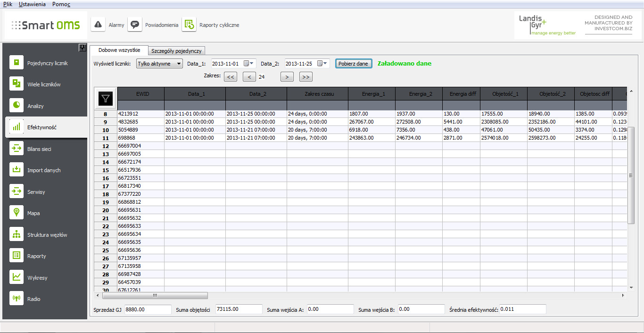The width and height of the screenshot is (644, 333).
Task: Open the Raporty cykliczne icon
Action: (x=189, y=25)
